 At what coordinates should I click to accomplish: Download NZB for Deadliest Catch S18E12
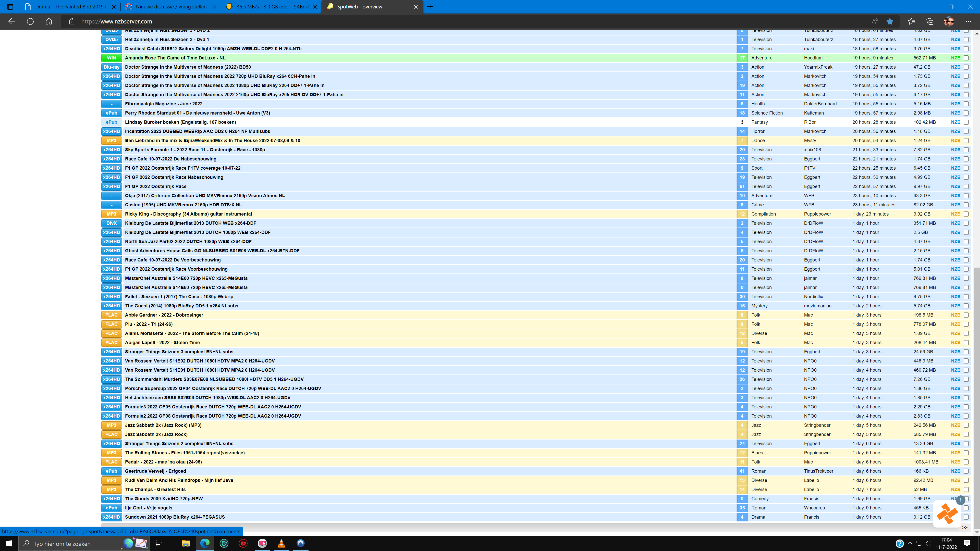click(x=956, y=49)
